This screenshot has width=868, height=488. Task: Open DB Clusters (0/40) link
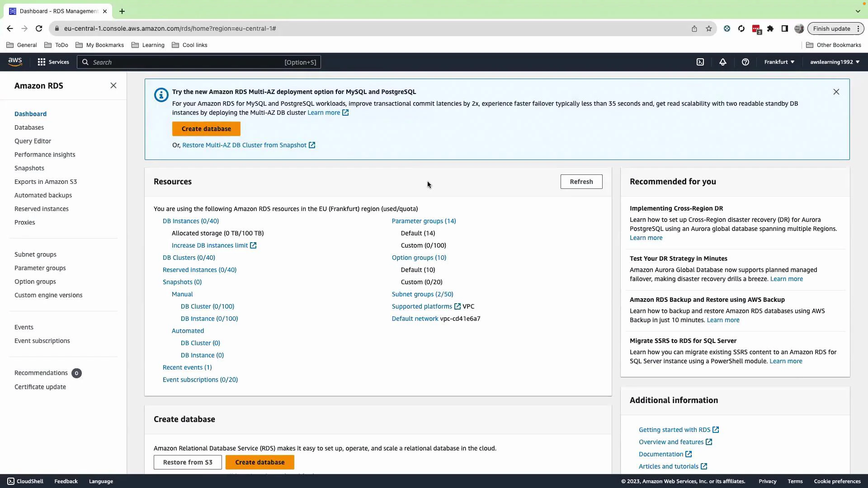click(189, 258)
